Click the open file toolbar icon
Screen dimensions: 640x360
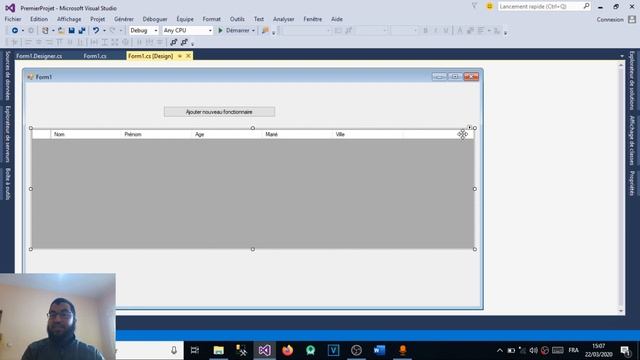click(x=61, y=31)
